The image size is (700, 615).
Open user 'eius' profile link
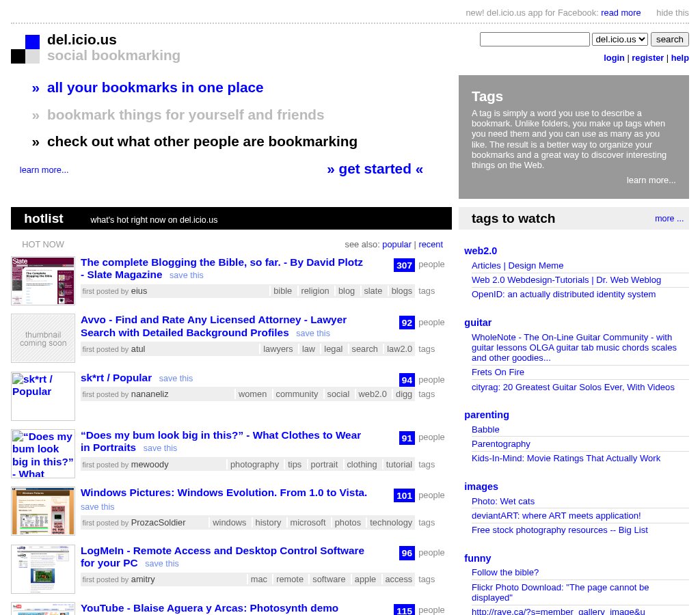coord(139,291)
